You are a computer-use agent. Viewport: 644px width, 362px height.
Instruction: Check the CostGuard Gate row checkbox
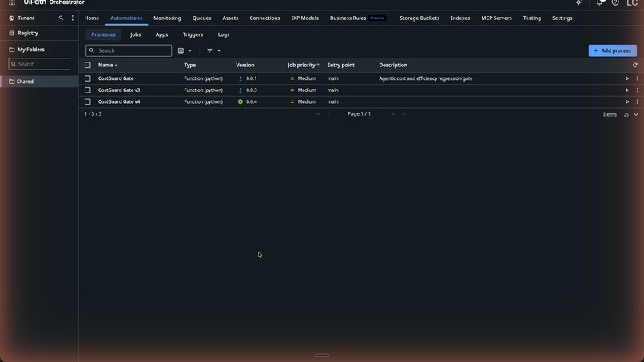coord(87,78)
